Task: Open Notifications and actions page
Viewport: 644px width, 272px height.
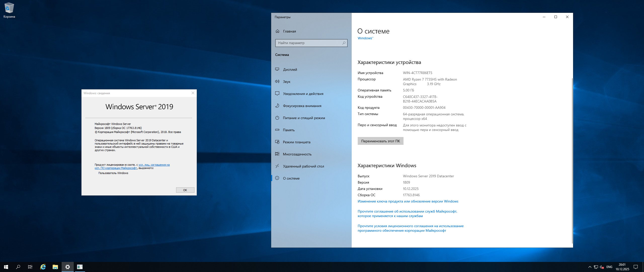Action: pyautogui.click(x=303, y=94)
